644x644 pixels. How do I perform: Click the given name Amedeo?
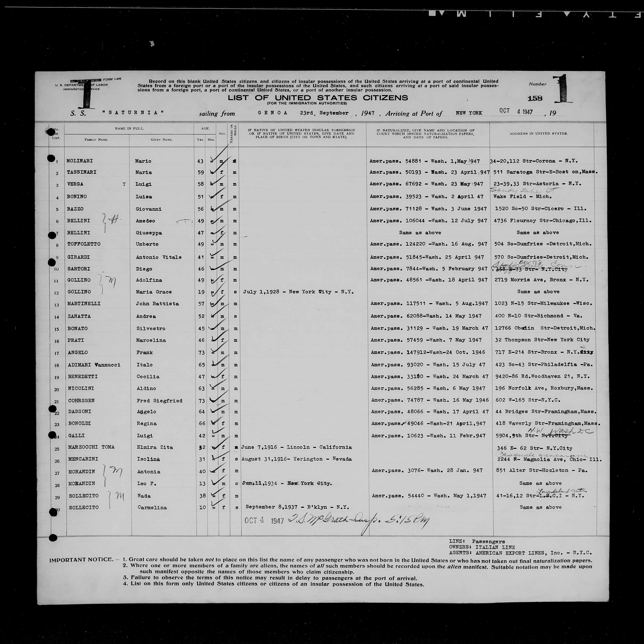pos(145,221)
